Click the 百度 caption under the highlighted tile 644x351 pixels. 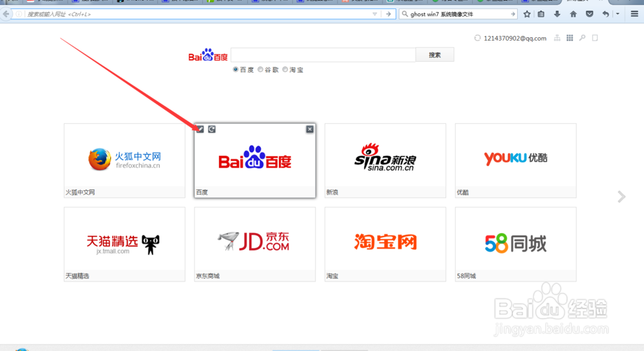tap(202, 192)
